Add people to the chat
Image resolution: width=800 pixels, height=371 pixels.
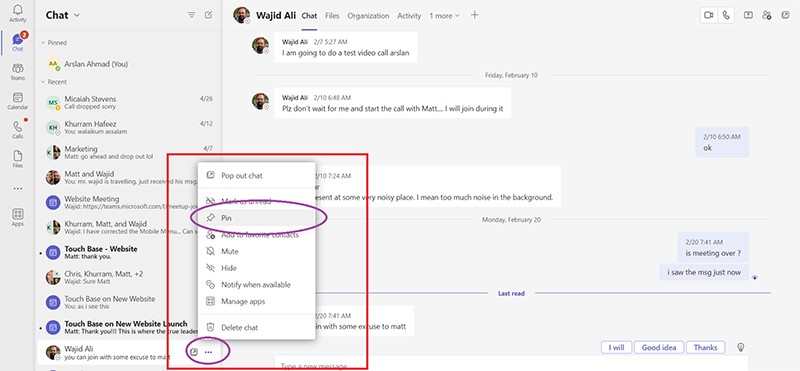[x=766, y=15]
